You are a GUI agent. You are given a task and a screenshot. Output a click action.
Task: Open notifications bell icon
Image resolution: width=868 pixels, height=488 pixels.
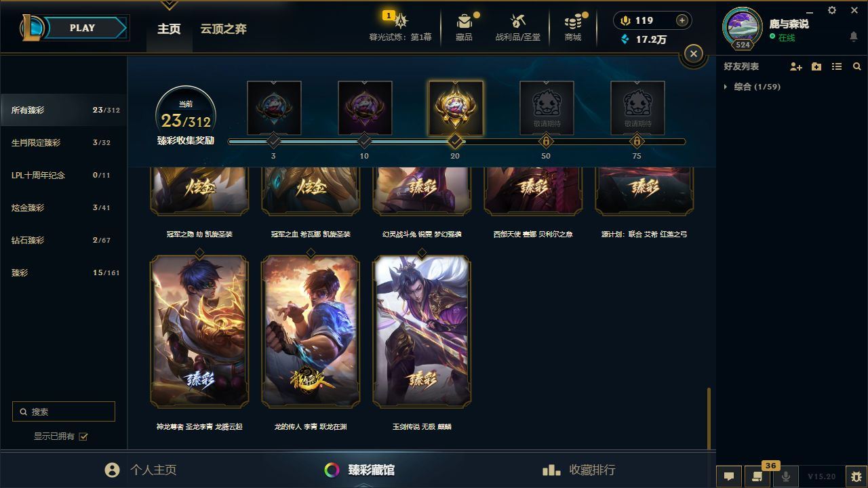pos(854,37)
